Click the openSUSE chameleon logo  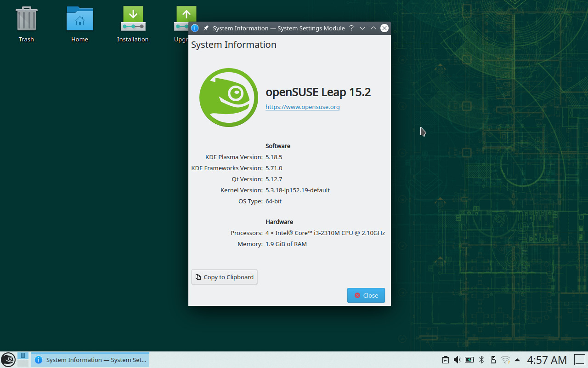(x=229, y=98)
